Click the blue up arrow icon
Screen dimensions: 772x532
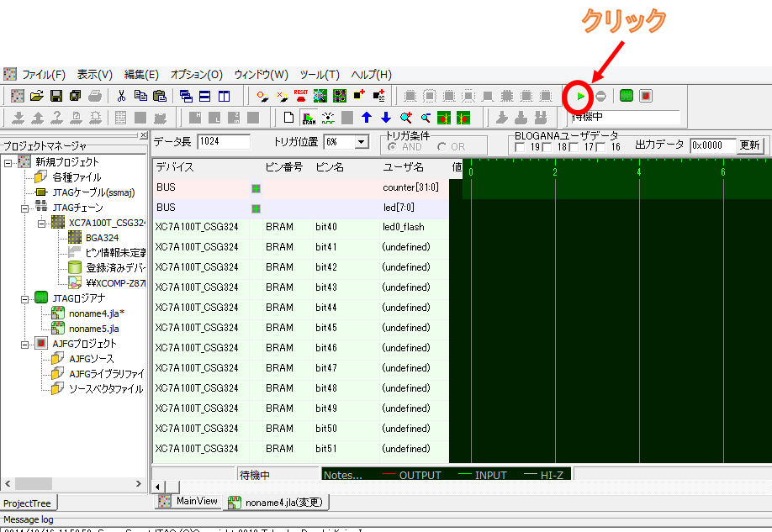[x=367, y=118]
